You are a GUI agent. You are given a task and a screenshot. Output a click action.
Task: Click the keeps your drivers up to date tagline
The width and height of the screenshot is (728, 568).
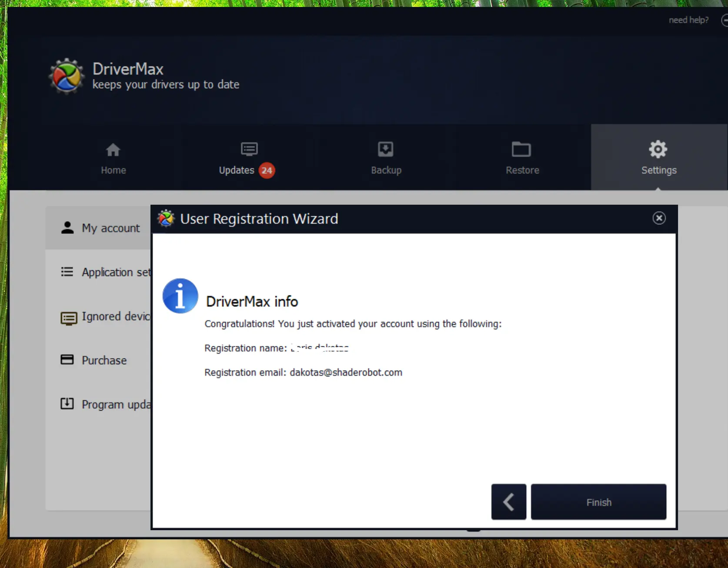pyautogui.click(x=166, y=84)
